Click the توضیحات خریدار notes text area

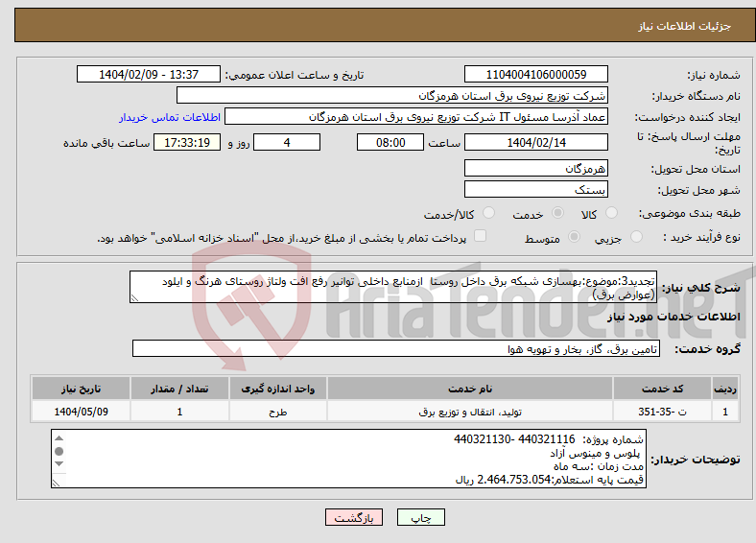348,459
